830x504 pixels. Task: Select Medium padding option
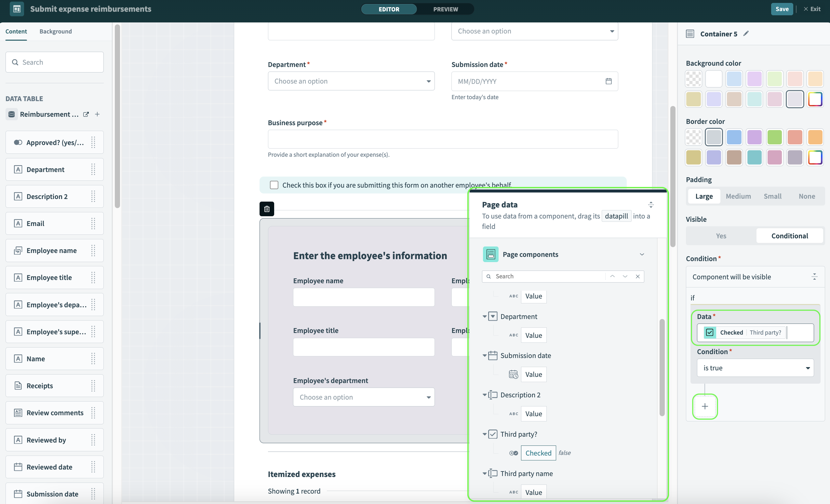coord(738,196)
